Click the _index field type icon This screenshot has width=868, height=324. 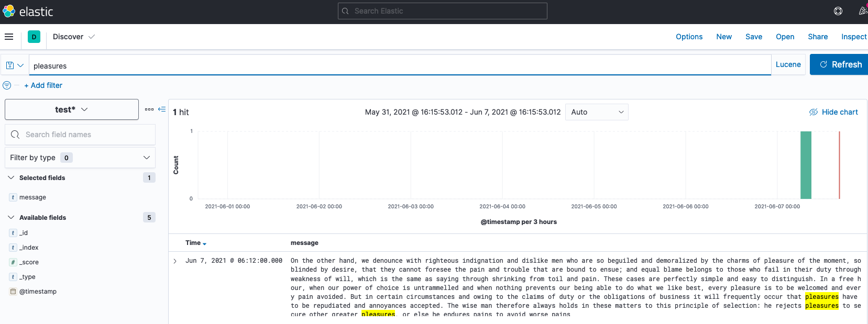[13, 248]
